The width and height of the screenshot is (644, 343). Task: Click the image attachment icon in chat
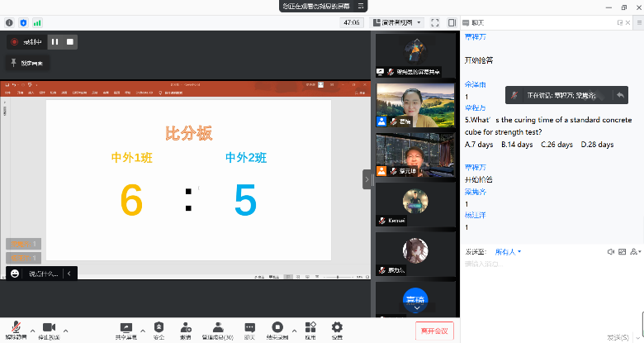623,251
